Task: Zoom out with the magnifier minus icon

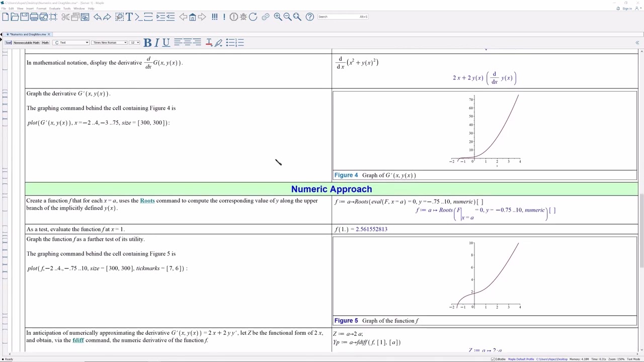Action: pos(287,17)
